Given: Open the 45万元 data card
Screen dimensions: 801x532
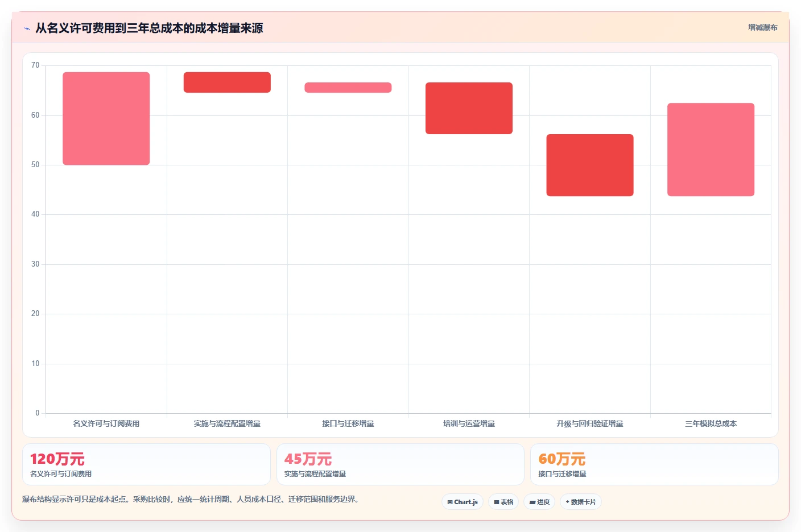Looking at the screenshot, I should click(400, 464).
